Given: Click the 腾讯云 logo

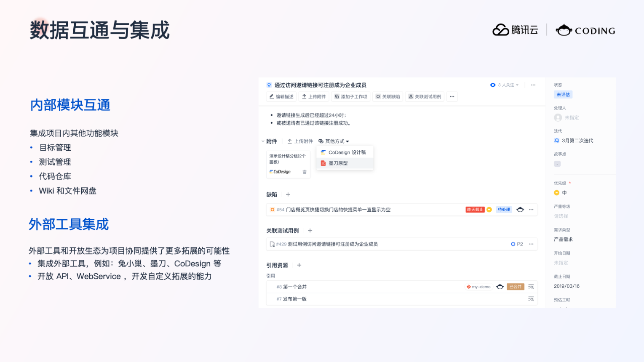Looking at the screenshot, I should (x=515, y=30).
